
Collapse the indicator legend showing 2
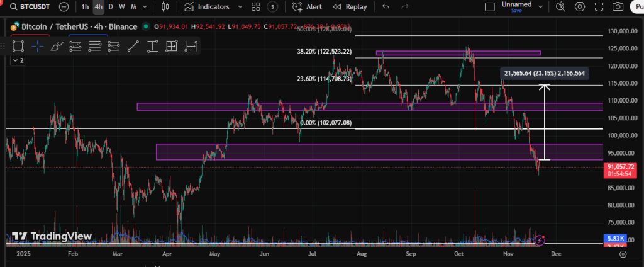point(19,60)
